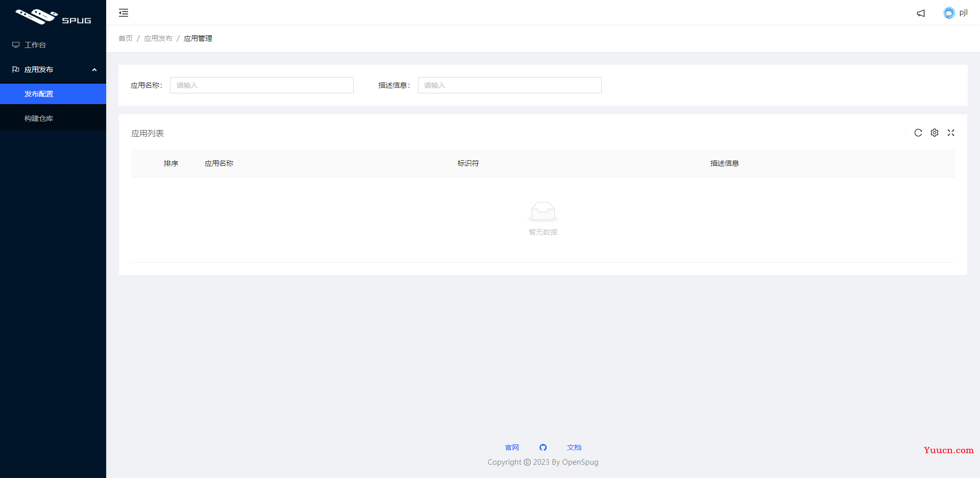
Task: Navigate to 首页 breadcrumb
Action: pos(126,38)
